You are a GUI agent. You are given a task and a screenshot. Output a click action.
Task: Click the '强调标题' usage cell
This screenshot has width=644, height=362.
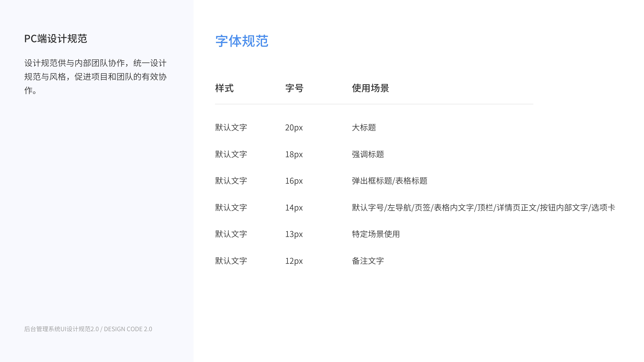click(368, 154)
